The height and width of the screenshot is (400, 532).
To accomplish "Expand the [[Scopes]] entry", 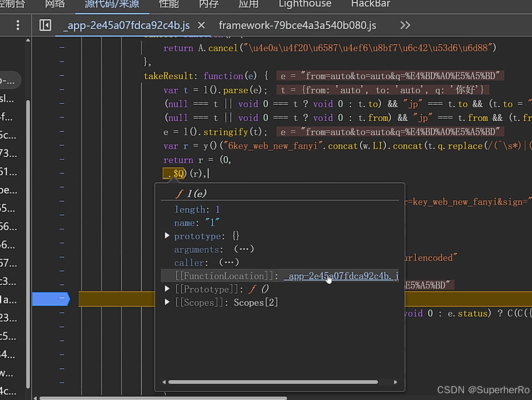I will coord(167,302).
